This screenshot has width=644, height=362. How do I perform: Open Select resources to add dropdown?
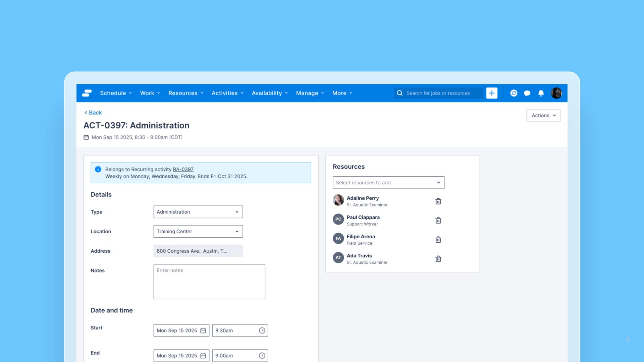pyautogui.click(x=388, y=183)
